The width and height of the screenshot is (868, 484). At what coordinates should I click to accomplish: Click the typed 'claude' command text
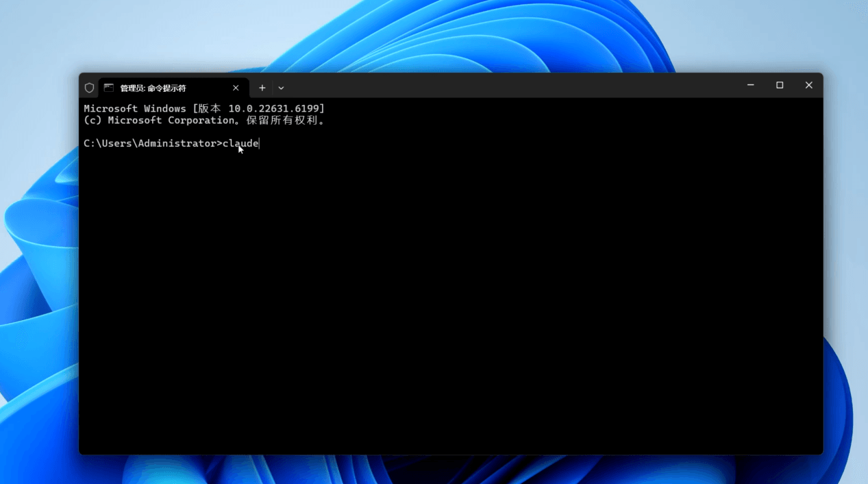pos(240,143)
